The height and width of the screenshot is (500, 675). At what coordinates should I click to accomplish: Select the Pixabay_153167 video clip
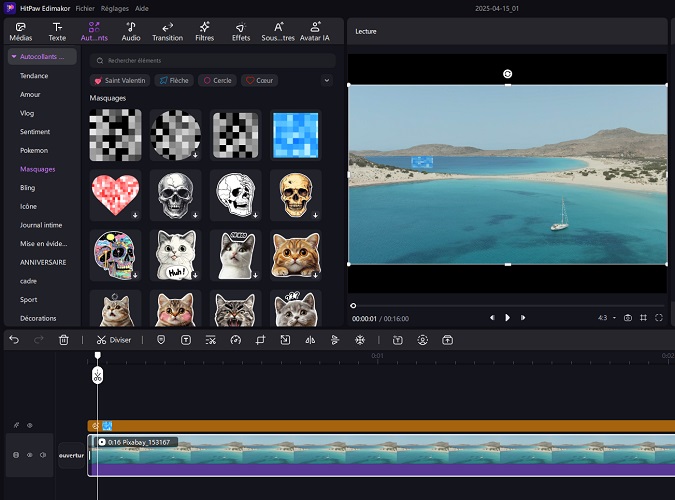point(381,456)
